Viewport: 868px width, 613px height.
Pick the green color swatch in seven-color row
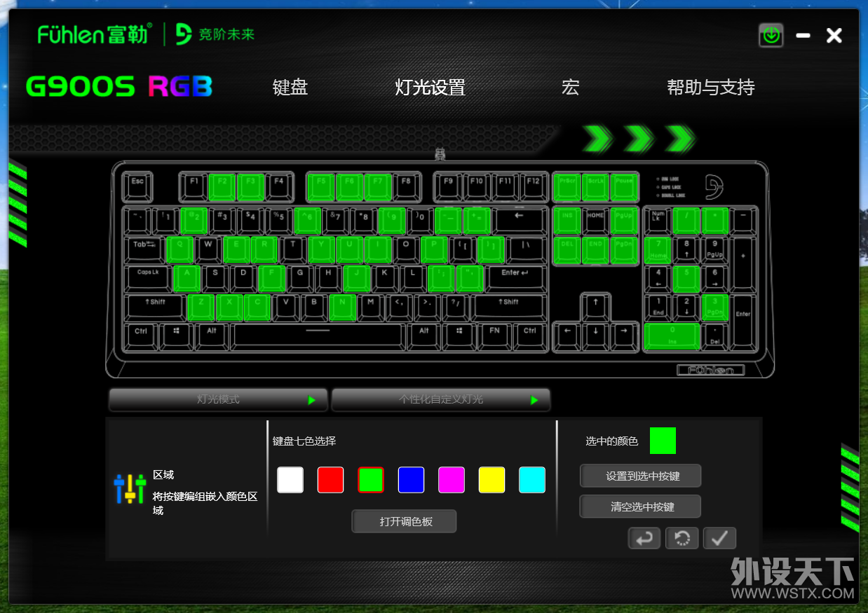click(371, 480)
